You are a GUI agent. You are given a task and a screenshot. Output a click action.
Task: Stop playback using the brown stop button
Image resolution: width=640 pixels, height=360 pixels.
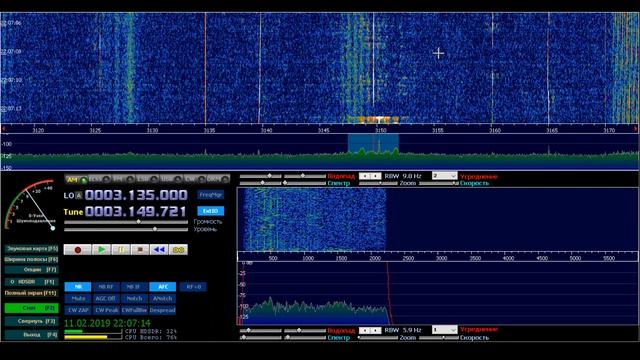click(140, 249)
